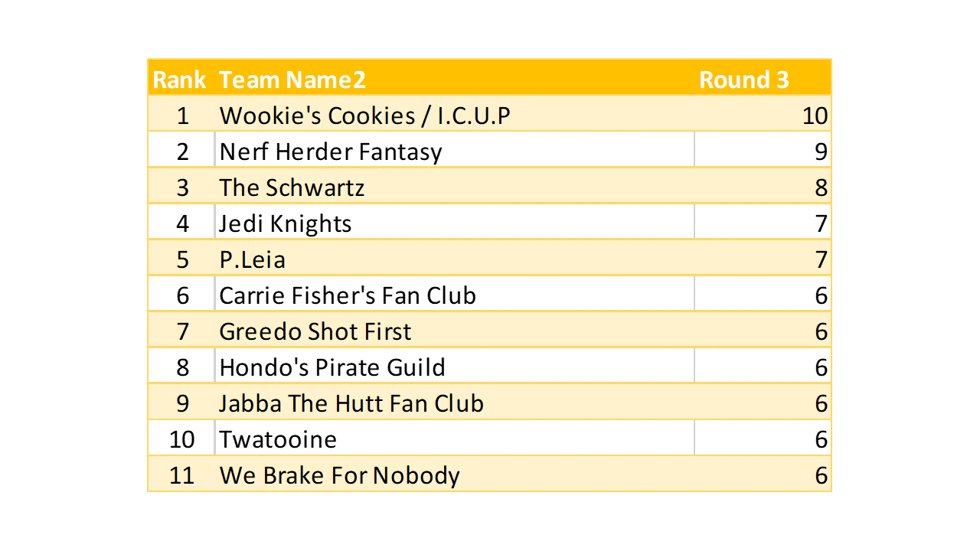980x551 pixels.
Task: Select the Round 3 score of 8
Action: pyautogui.click(x=821, y=187)
